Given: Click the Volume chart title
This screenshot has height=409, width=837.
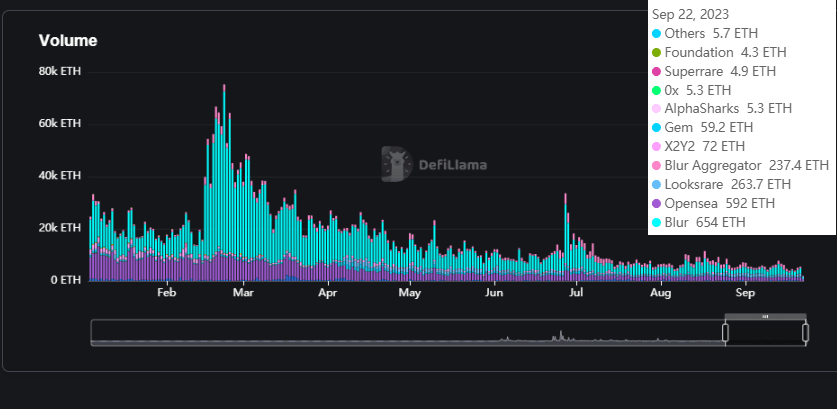Looking at the screenshot, I should click(68, 41).
